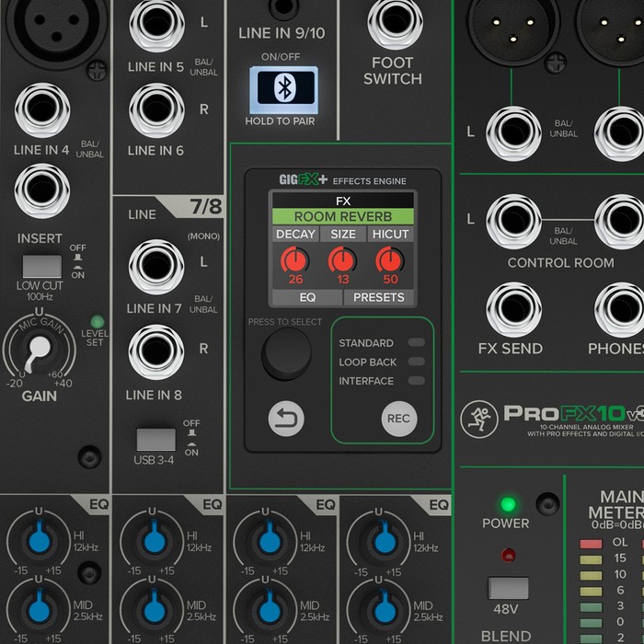
Task: Click the FX SEND jack
Action: pos(513,309)
